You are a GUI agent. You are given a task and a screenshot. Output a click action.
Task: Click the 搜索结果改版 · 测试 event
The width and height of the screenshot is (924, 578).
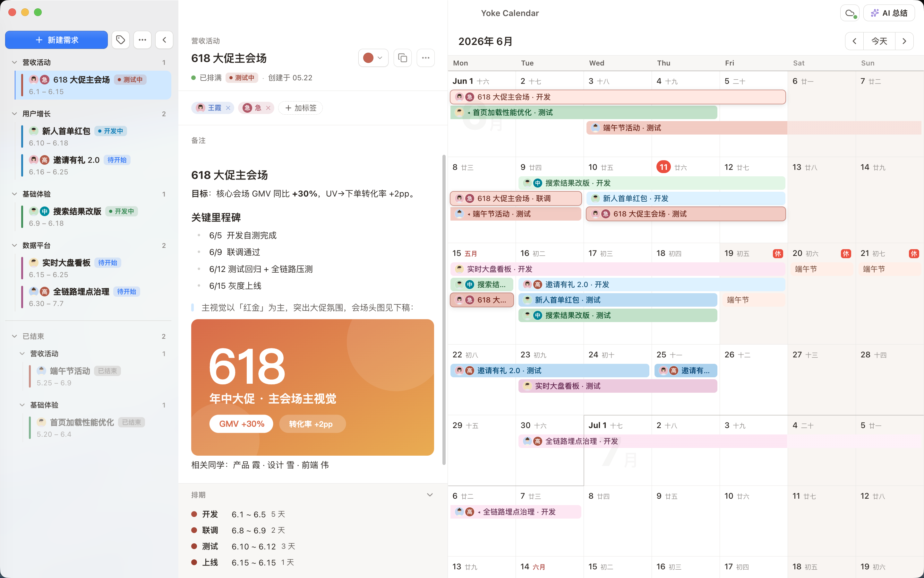click(618, 315)
